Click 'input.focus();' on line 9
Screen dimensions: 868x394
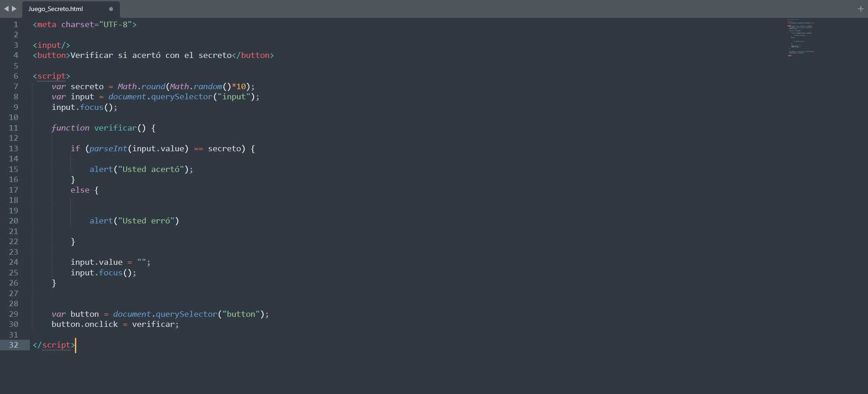coord(85,107)
